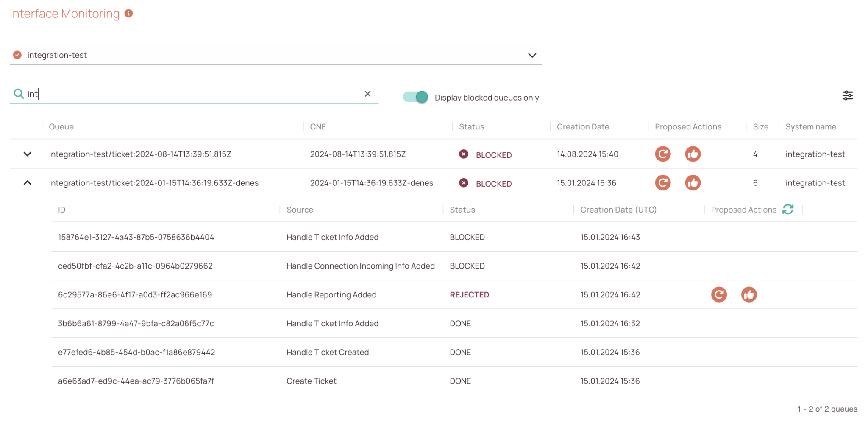
Task: Sort by the Creation Date column header
Action: (583, 126)
